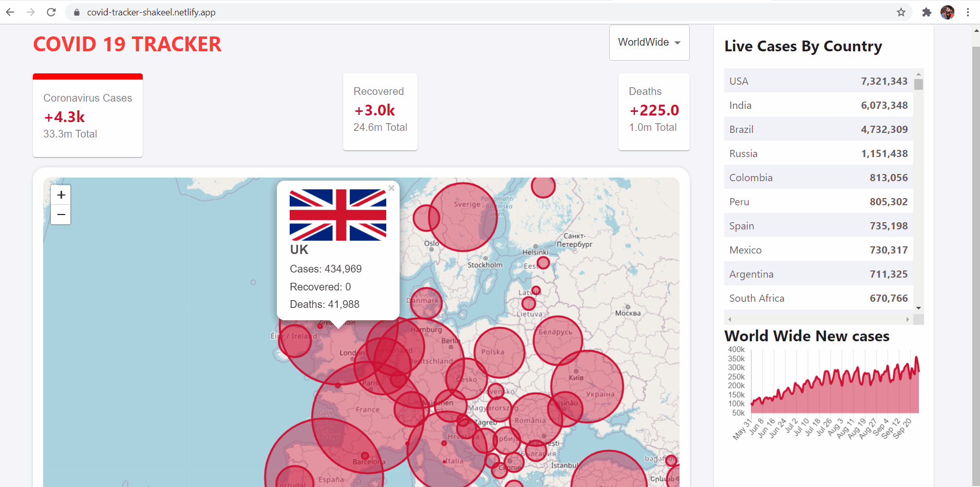Click the dropdown arrow next to WorldWide
This screenshot has width=980, height=487.
(677, 43)
